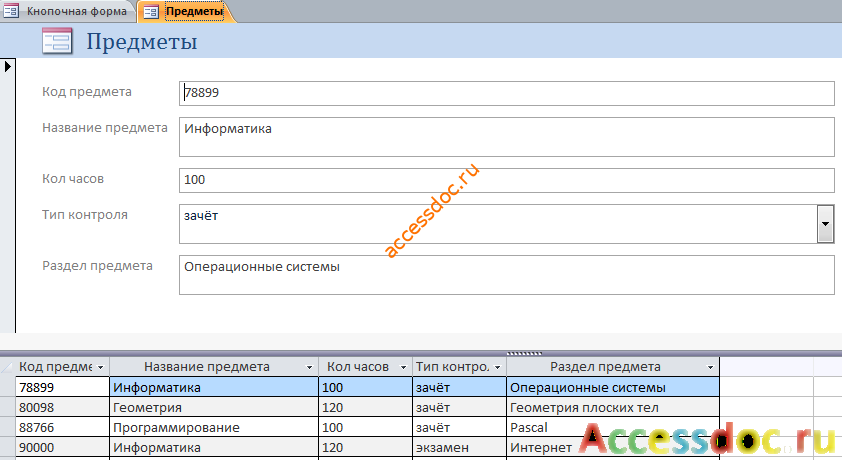
Task: Select Информатика in the 90000 row
Action: click(214, 448)
